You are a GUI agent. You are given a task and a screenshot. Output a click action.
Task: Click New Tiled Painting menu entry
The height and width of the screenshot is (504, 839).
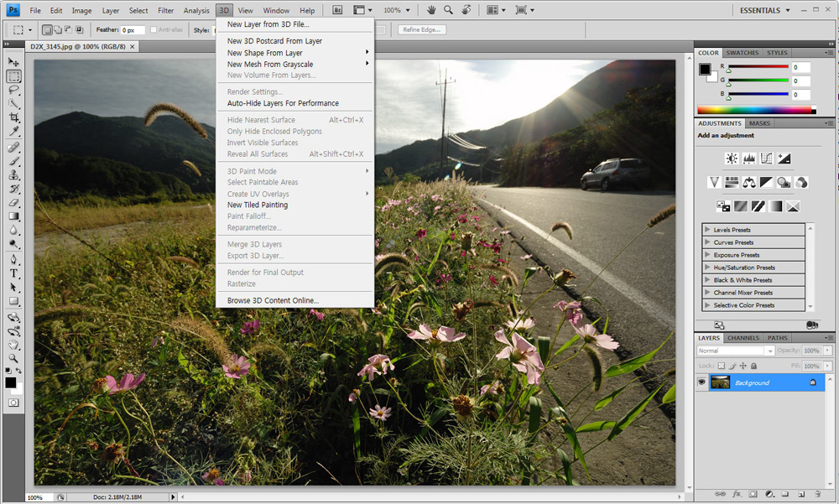click(257, 205)
